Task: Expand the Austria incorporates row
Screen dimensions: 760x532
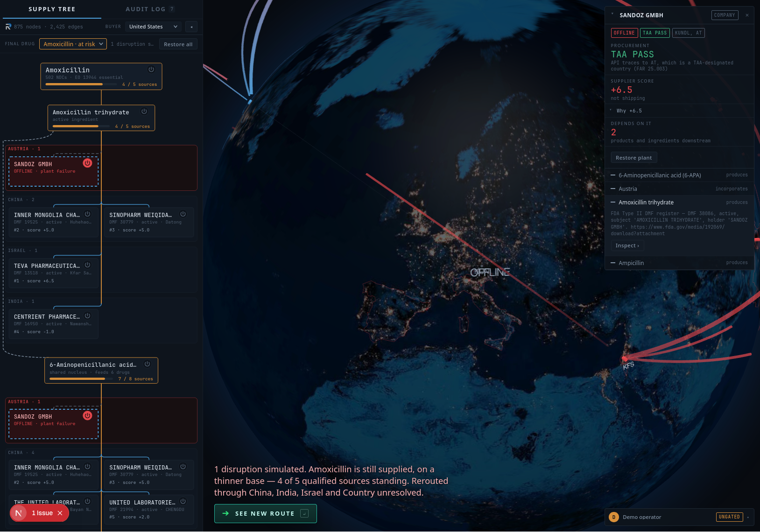Action: 679,189
